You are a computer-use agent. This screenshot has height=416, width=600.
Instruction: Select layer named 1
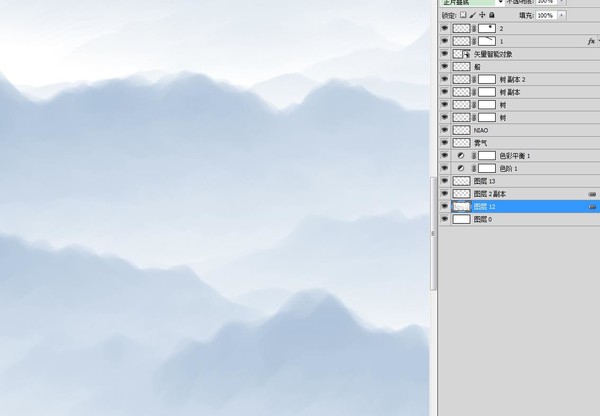tap(501, 41)
